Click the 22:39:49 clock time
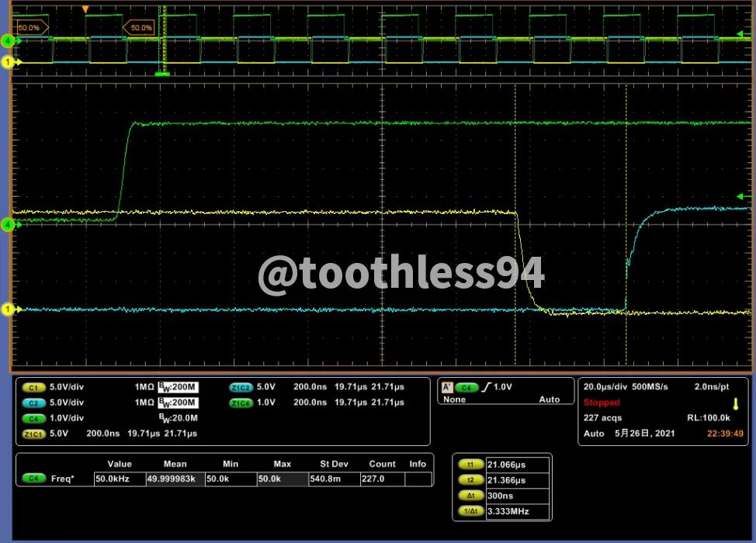Viewport: 756px width, 543px height. [725, 434]
